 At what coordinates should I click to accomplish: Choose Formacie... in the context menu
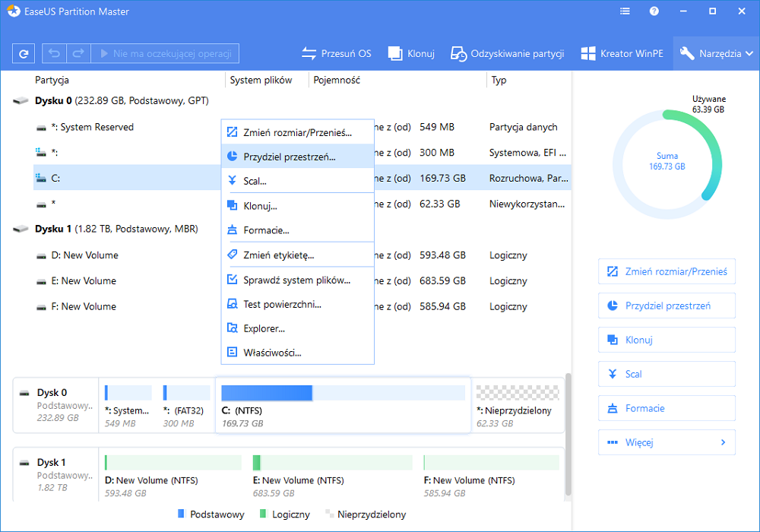click(298, 230)
